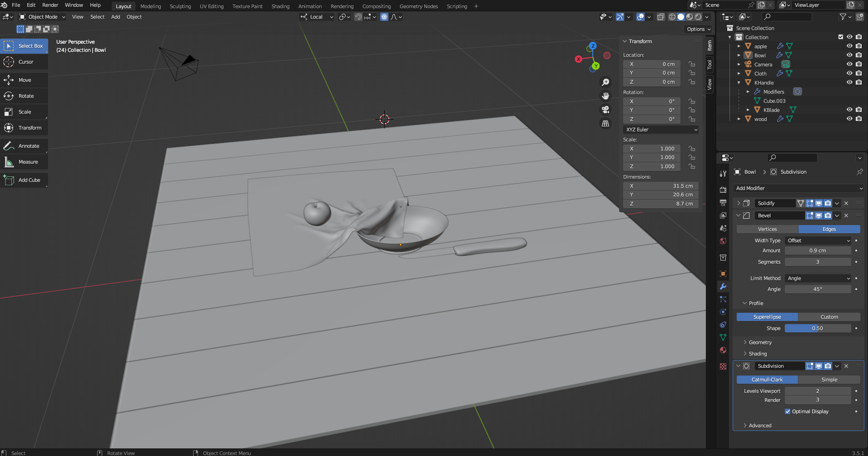Click the Select Box tool
The width and height of the screenshot is (868, 456).
pyautogui.click(x=24, y=46)
